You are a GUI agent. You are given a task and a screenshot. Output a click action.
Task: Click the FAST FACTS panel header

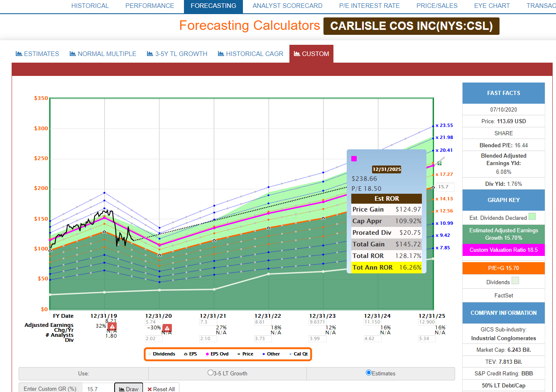tap(504, 93)
